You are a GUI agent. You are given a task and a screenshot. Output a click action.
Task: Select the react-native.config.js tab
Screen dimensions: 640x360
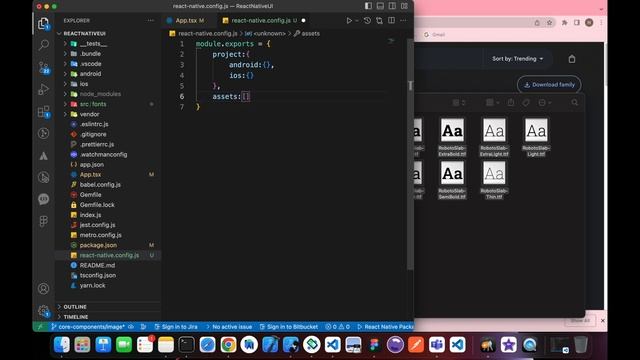point(264,20)
